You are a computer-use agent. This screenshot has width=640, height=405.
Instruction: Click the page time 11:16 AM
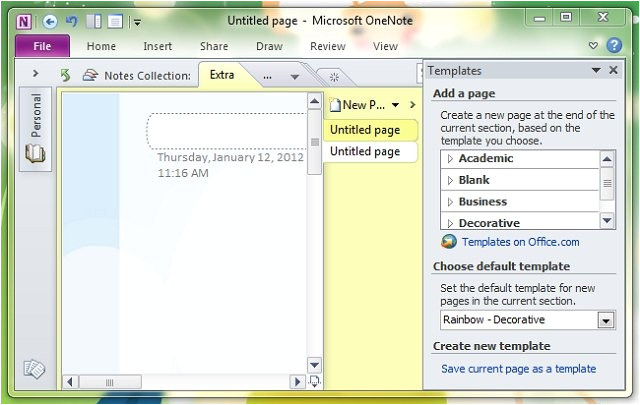(183, 173)
